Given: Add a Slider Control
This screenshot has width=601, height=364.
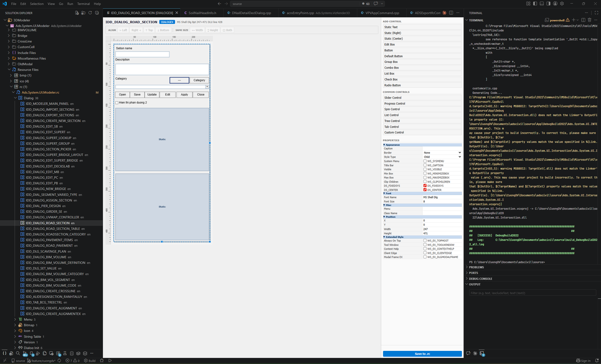Looking at the screenshot, I should 422,98.
